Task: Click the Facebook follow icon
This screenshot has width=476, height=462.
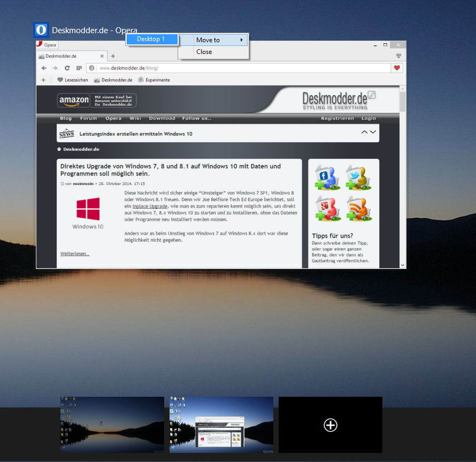Action: coord(327,178)
